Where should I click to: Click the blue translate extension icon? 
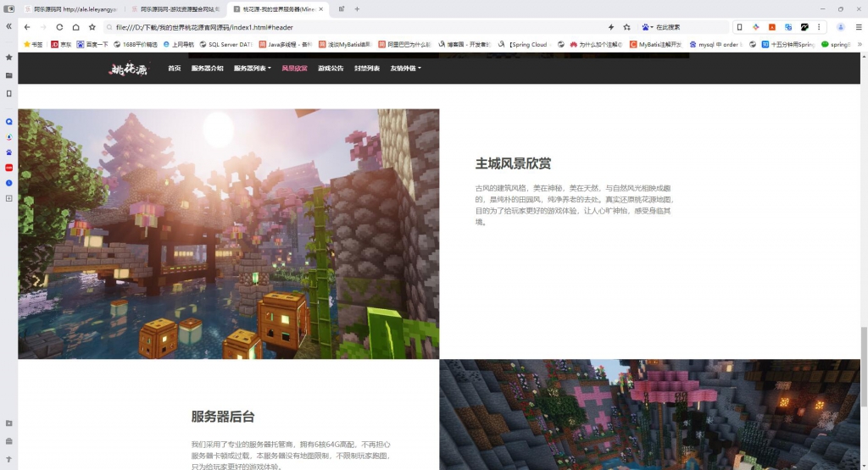point(788,27)
